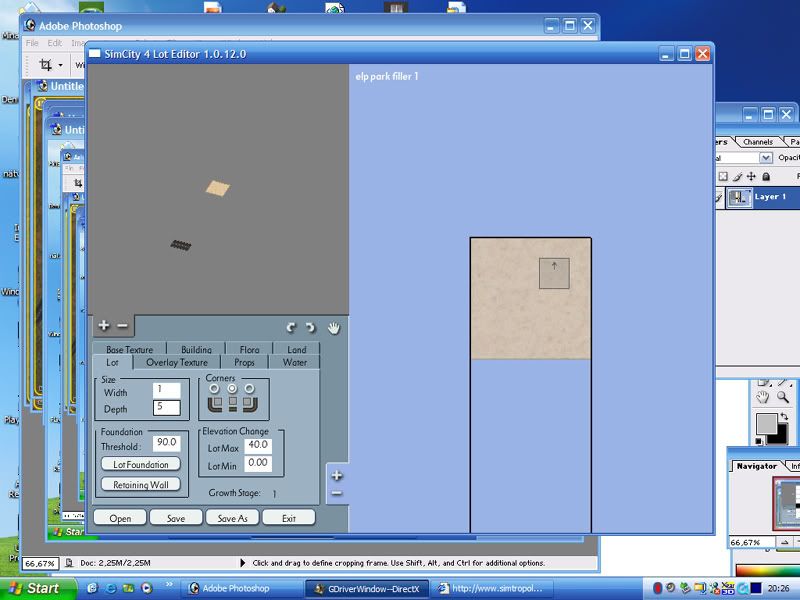Switch to GDriverWindow--DirectX taskbar button
This screenshot has width=800, height=600.
[366, 588]
